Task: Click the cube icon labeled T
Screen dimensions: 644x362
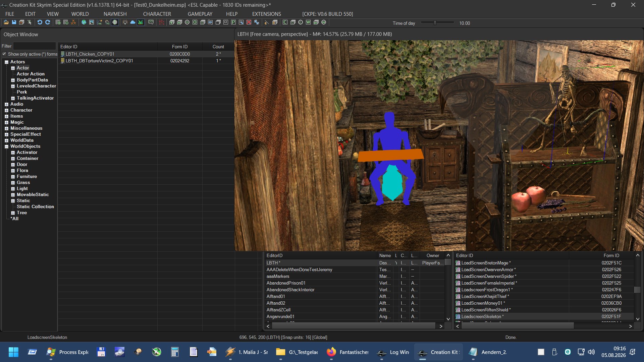Action: [x=172, y=22]
